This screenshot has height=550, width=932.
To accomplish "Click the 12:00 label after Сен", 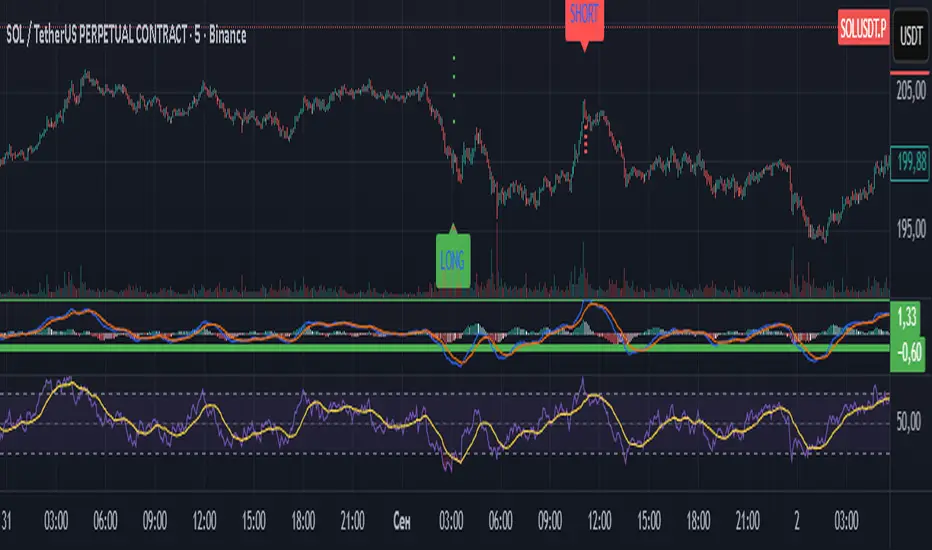I will tap(599, 521).
